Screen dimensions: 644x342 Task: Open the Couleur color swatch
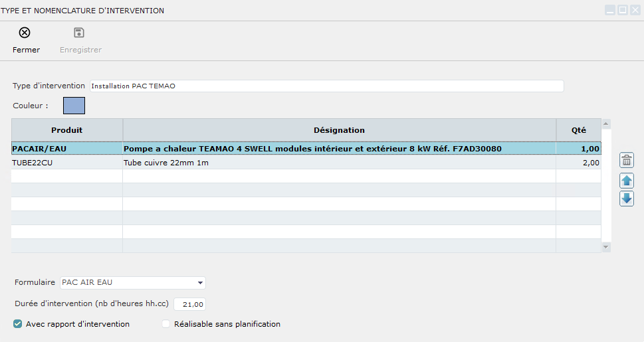click(x=74, y=106)
